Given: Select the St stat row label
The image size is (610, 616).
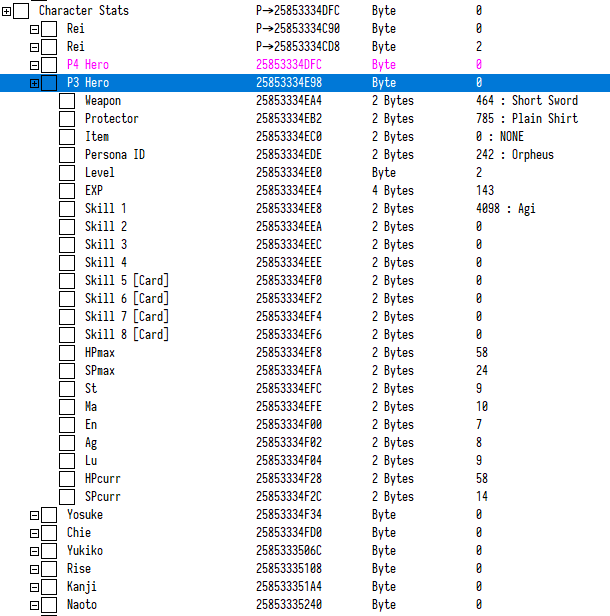Looking at the screenshot, I should 91,389.
